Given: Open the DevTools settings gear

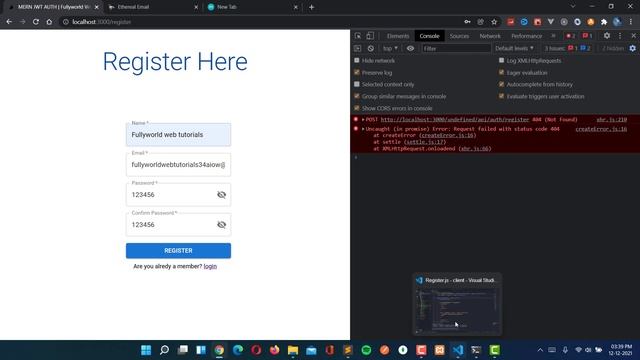Looking at the screenshot, I should pyautogui.click(x=607, y=36).
